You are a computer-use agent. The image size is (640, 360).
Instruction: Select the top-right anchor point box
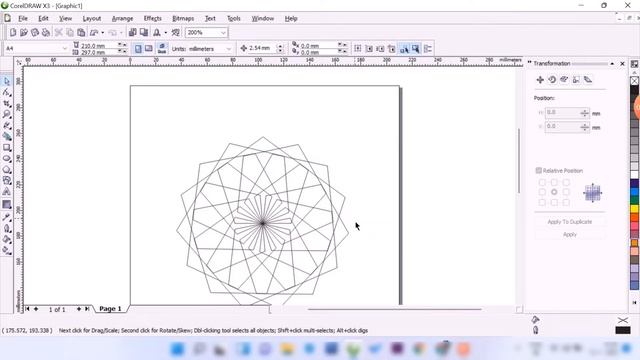pyautogui.click(x=566, y=182)
